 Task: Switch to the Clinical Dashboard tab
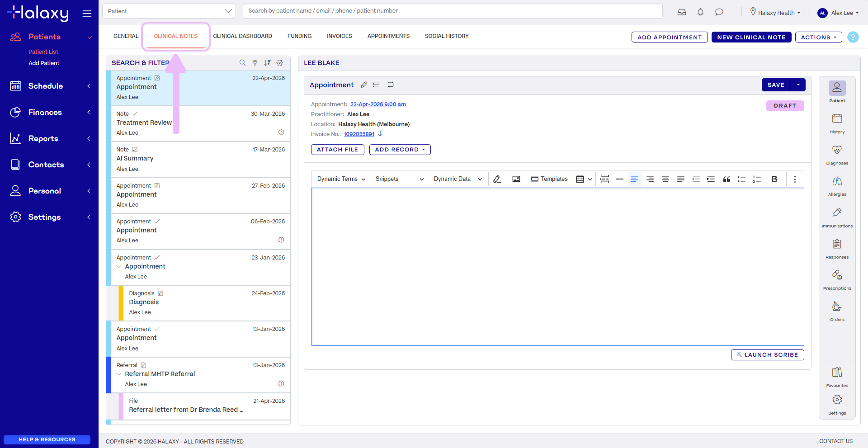point(242,36)
